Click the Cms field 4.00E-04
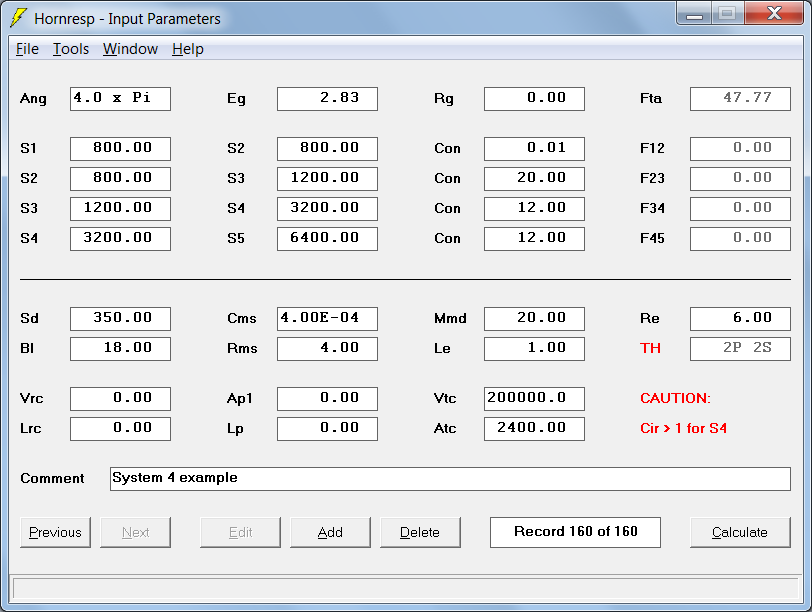Image resolution: width=812 pixels, height=612 pixels. pos(327,318)
